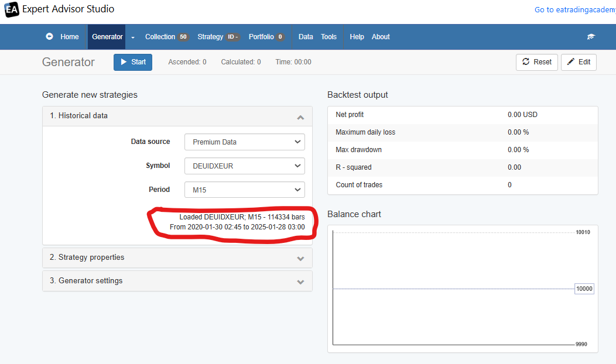Collapse the Historical data section

coord(177,116)
